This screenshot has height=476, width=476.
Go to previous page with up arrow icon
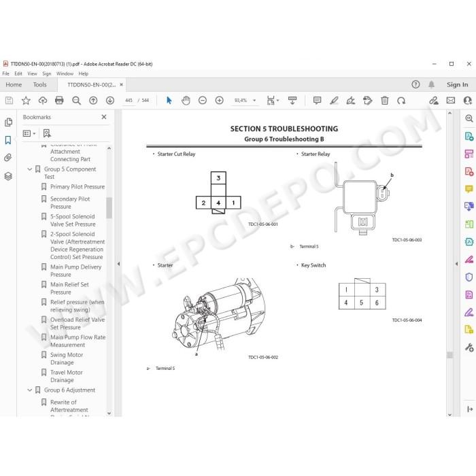coord(93,101)
